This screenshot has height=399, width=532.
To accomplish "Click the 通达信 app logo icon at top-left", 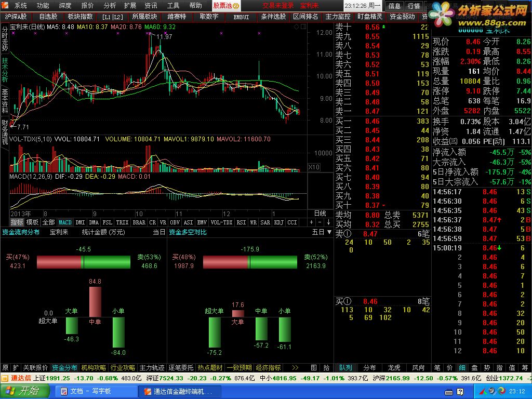I will [x=4, y=5].
